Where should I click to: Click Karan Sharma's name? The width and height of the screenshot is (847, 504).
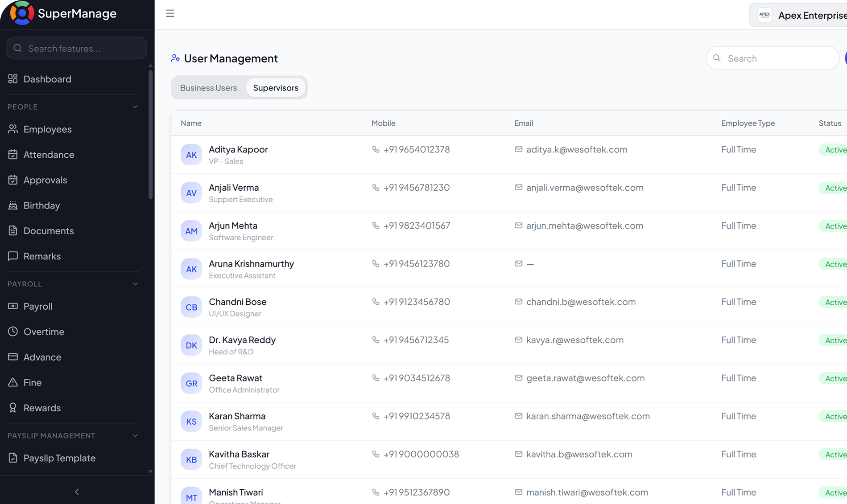237,416
